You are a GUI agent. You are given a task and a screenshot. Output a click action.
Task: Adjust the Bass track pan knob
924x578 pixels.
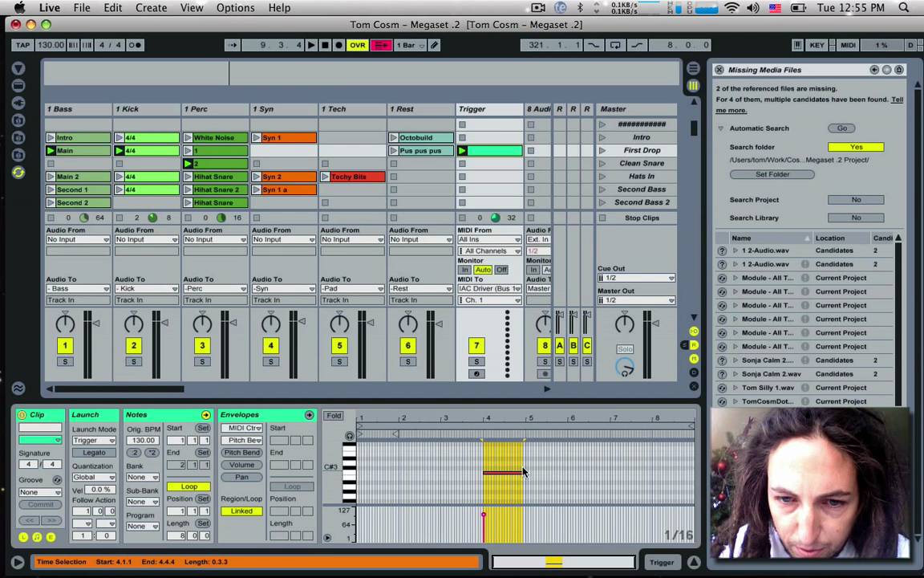(65, 323)
